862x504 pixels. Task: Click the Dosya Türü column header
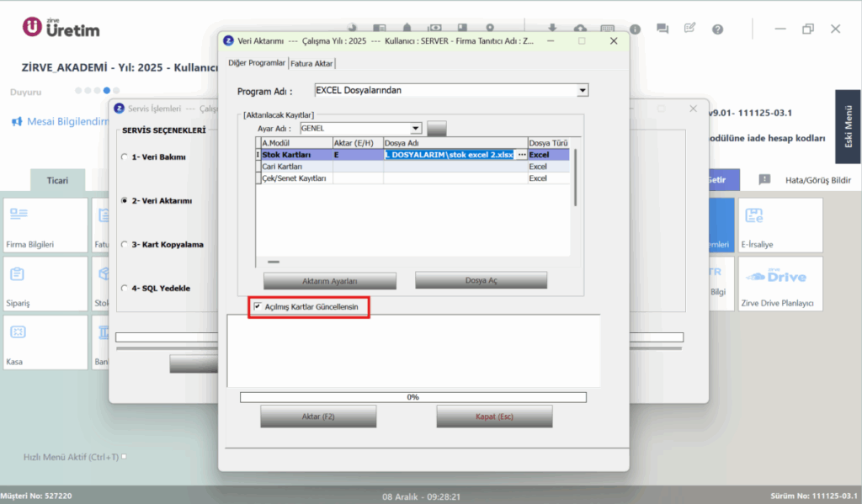pyautogui.click(x=548, y=143)
